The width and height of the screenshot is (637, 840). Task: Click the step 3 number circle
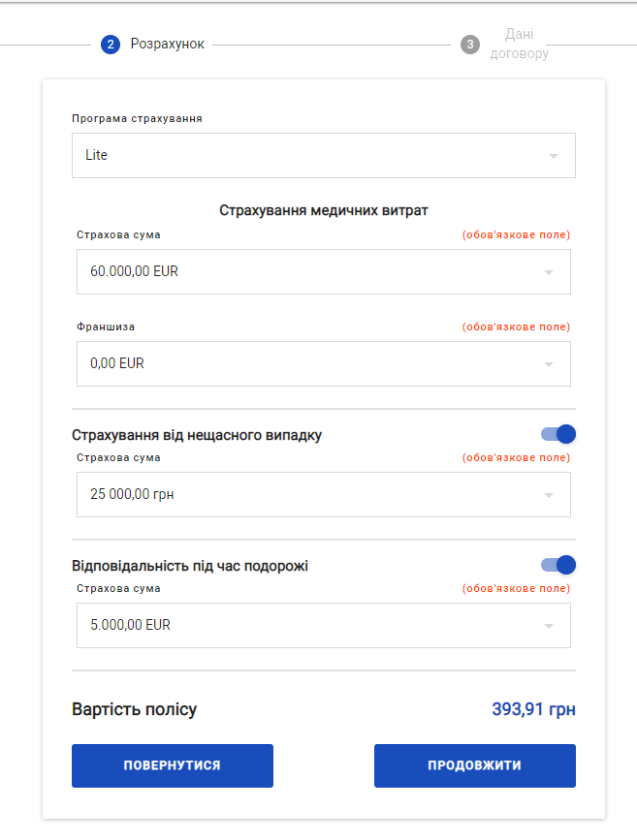tap(470, 45)
